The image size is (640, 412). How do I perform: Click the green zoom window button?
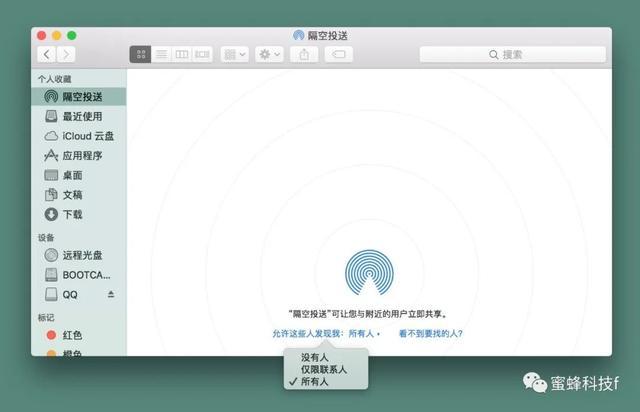[x=72, y=36]
